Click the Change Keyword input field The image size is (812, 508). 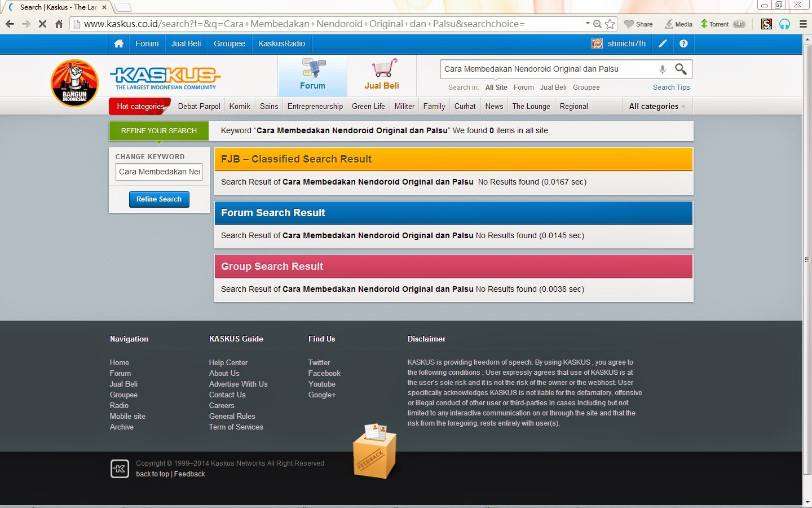coord(159,172)
